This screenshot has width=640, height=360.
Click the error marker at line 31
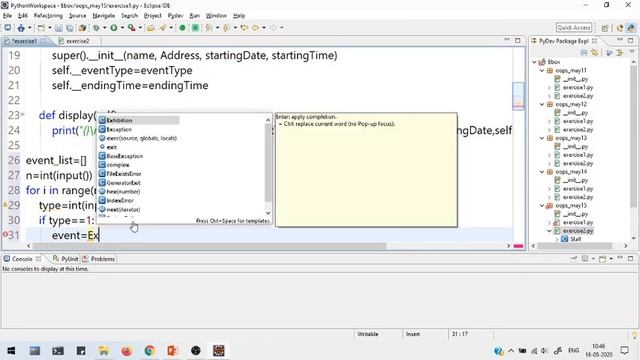[5, 235]
